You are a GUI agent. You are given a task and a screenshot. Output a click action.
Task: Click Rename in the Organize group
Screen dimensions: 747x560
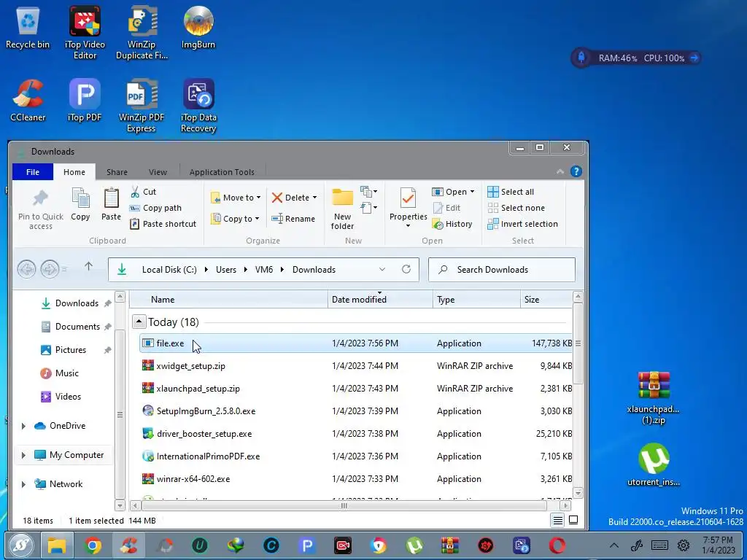293,219
